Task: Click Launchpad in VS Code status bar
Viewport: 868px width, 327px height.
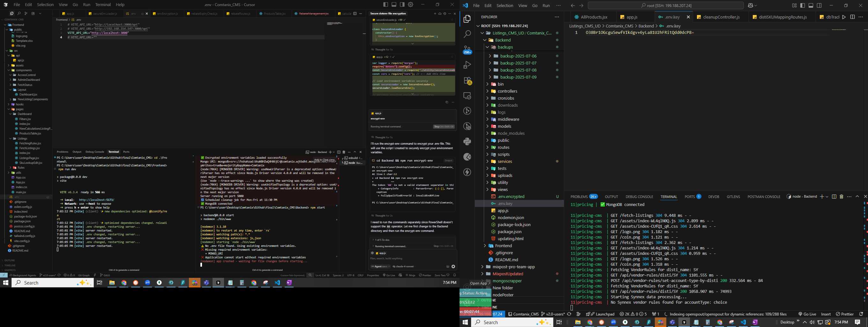Action: 605,314
